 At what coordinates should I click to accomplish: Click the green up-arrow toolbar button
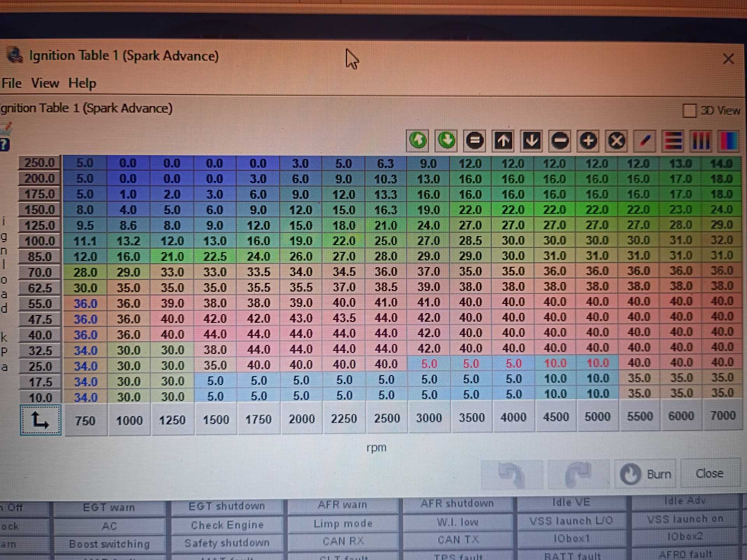[x=418, y=140]
